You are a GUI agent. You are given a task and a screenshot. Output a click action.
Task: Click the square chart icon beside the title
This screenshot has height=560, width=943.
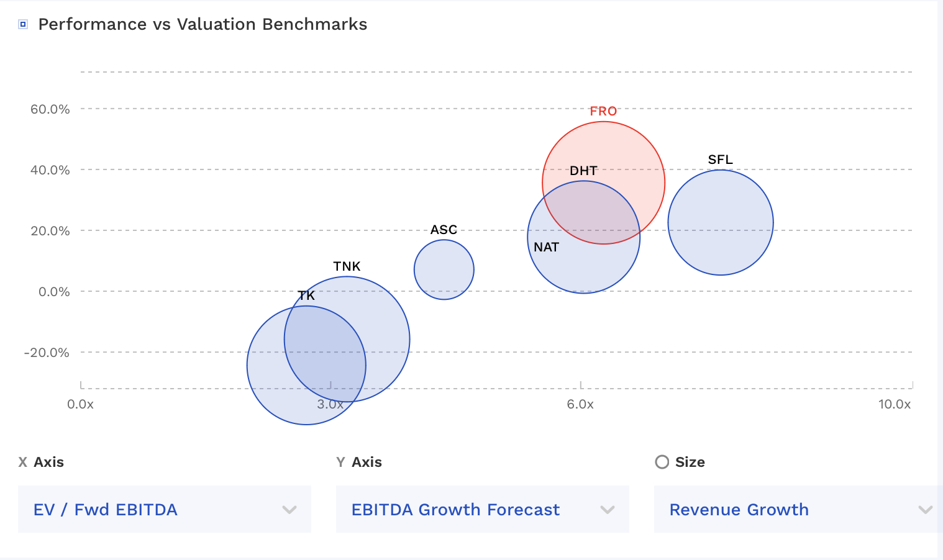pos(23,24)
